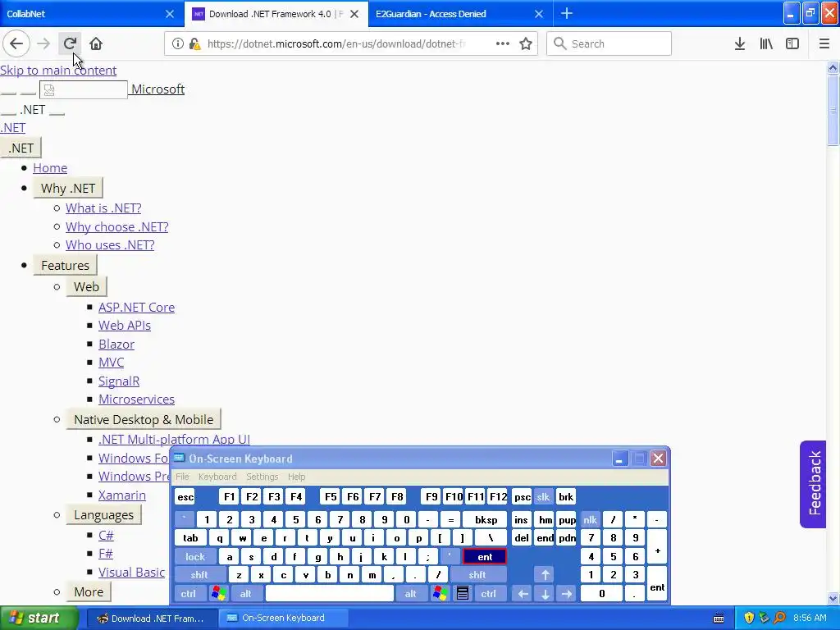This screenshot has height=630, width=840.
Task: Go back with the Firefox back arrow
Action: [x=16, y=43]
